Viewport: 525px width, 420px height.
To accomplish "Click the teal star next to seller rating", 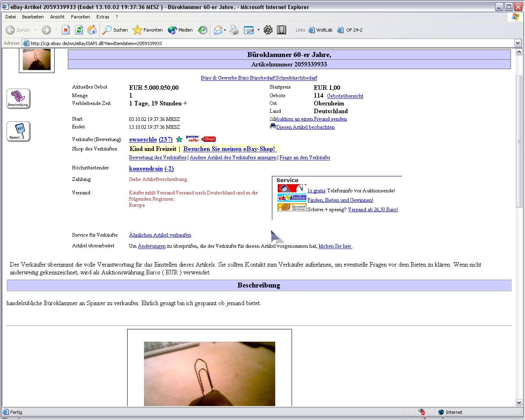I will click(179, 139).
